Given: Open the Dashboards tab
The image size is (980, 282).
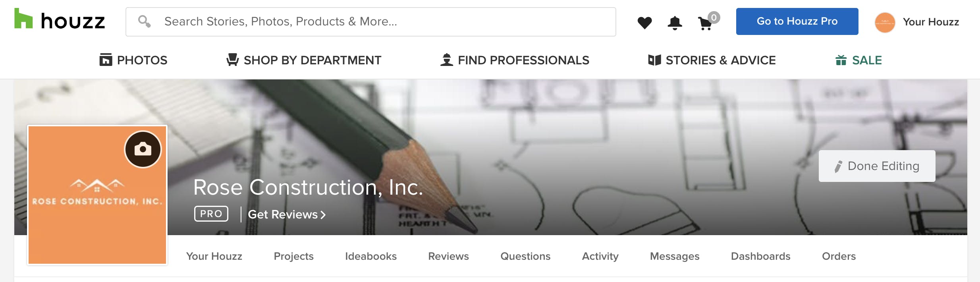Looking at the screenshot, I should click(761, 256).
